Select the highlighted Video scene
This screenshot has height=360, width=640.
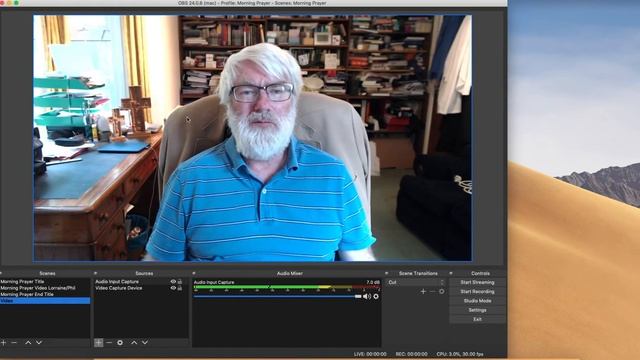coord(45,301)
